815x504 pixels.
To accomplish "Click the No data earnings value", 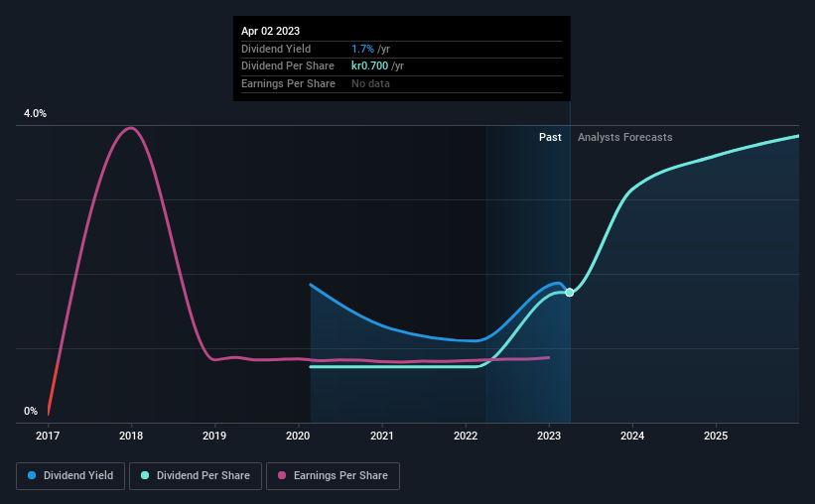I will [370, 83].
